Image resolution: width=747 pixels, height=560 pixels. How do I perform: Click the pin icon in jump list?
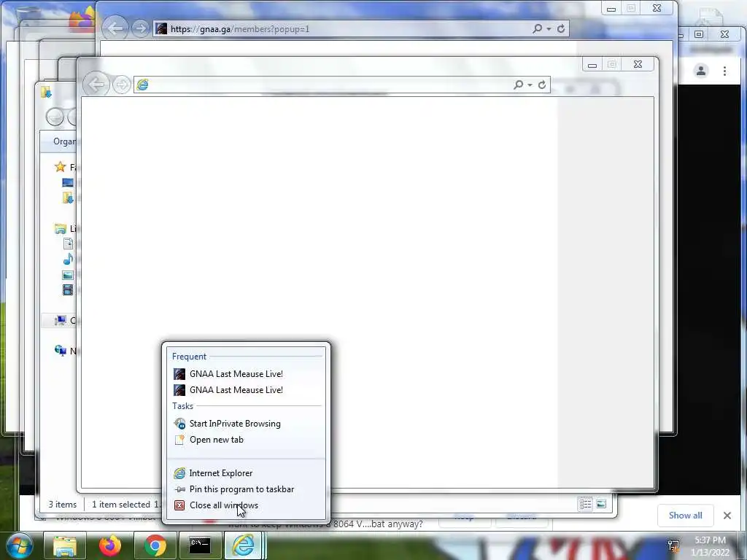(x=179, y=489)
